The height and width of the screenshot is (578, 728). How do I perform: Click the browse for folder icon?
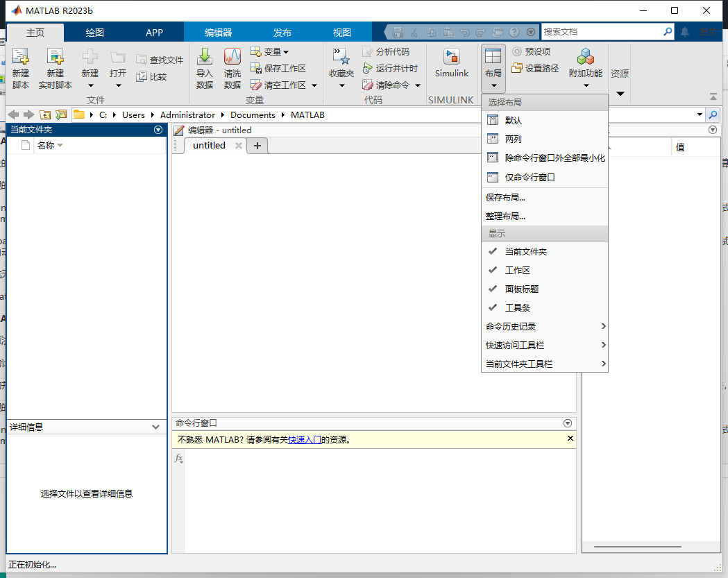pos(61,114)
